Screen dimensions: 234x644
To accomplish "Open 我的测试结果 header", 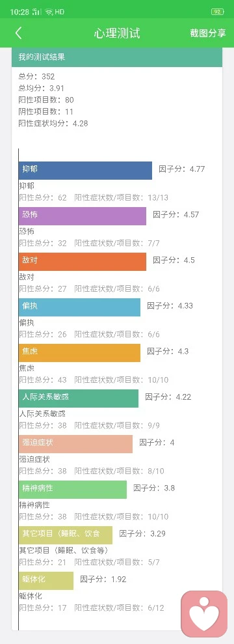I will click(x=117, y=57).
